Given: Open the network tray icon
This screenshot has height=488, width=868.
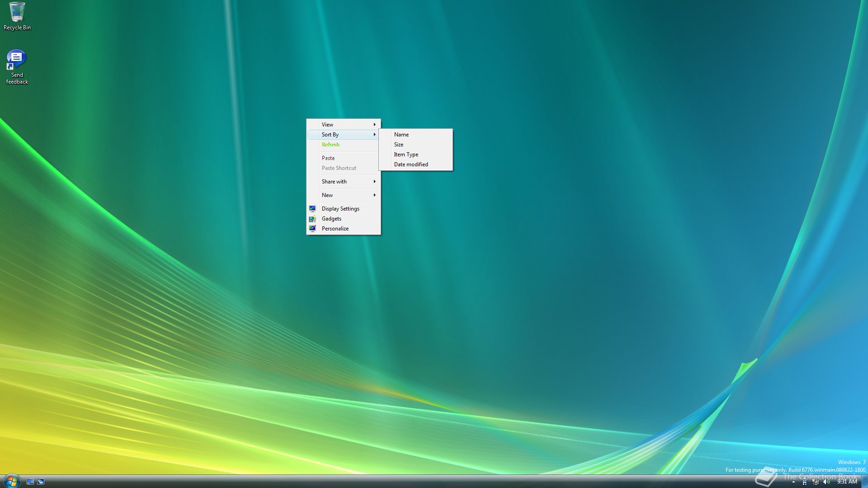Looking at the screenshot, I should 816,482.
